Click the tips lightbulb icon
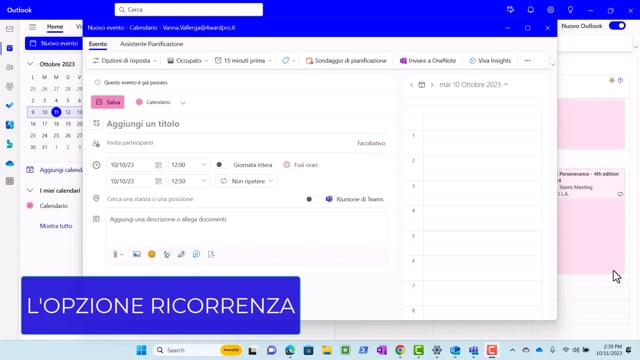The height and width of the screenshot is (360, 640). click(x=570, y=10)
